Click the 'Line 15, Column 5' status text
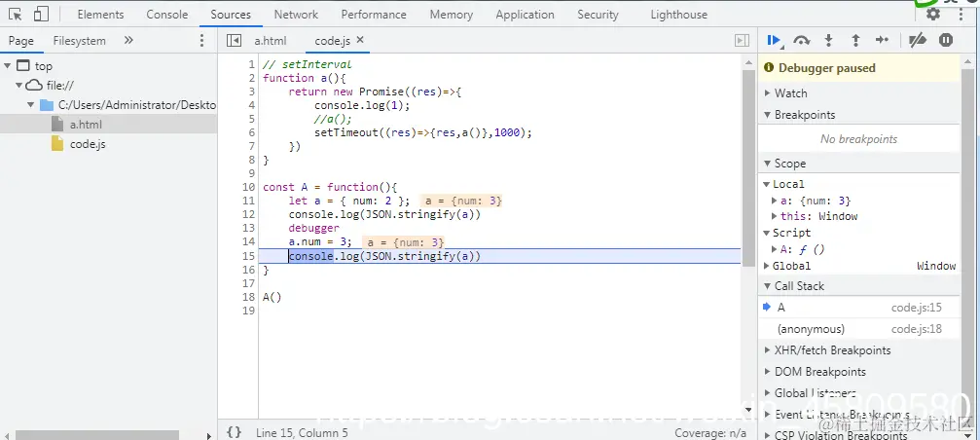Image resolution: width=980 pixels, height=440 pixels. 302,432
